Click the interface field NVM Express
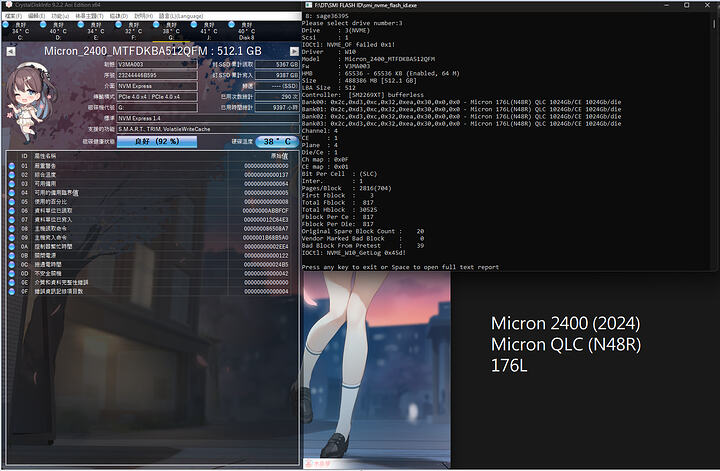Image resolution: width=720 pixels, height=471 pixels. tap(157, 86)
